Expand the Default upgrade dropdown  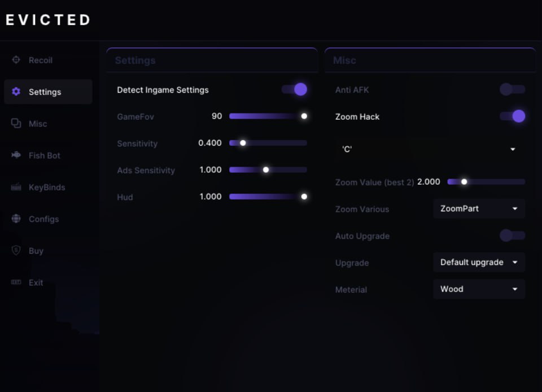tap(479, 262)
